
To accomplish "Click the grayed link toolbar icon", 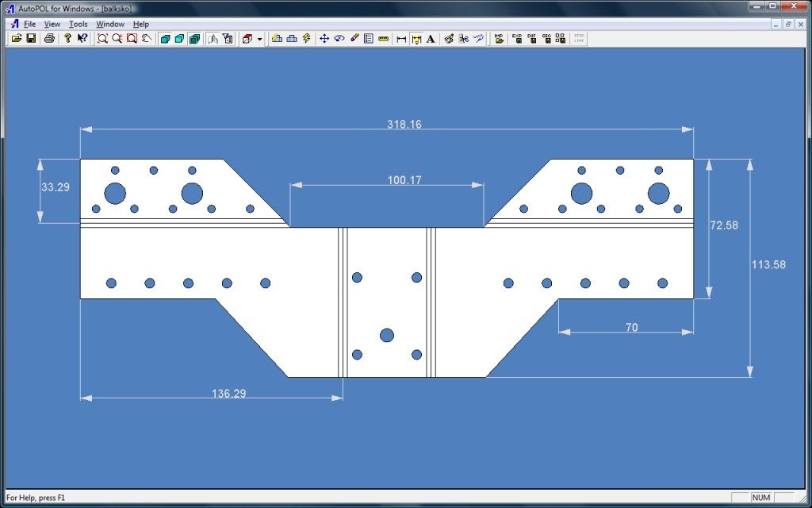I will [x=579, y=38].
